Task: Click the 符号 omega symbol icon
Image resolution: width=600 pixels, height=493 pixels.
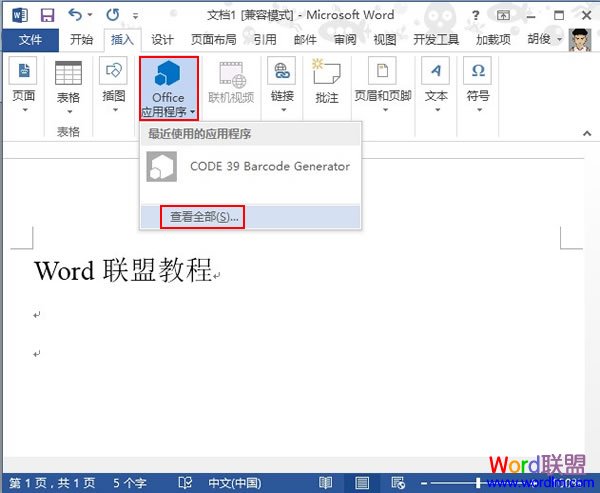Action: pos(478,80)
